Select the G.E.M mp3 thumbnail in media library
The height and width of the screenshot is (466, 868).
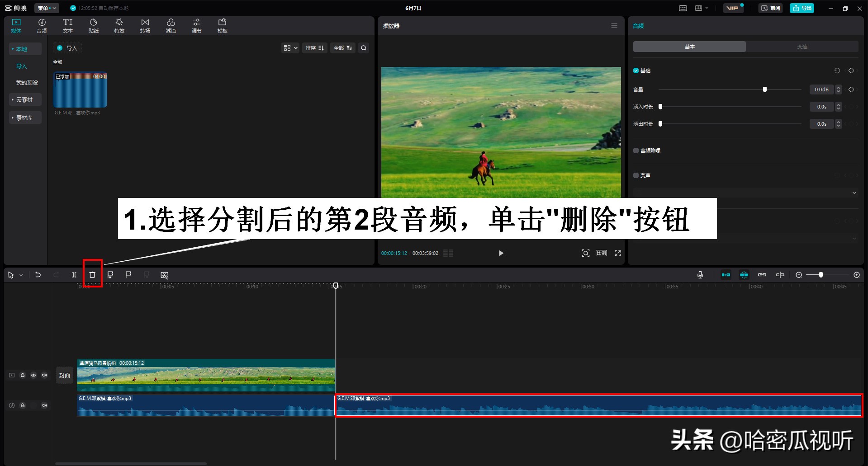(x=80, y=90)
